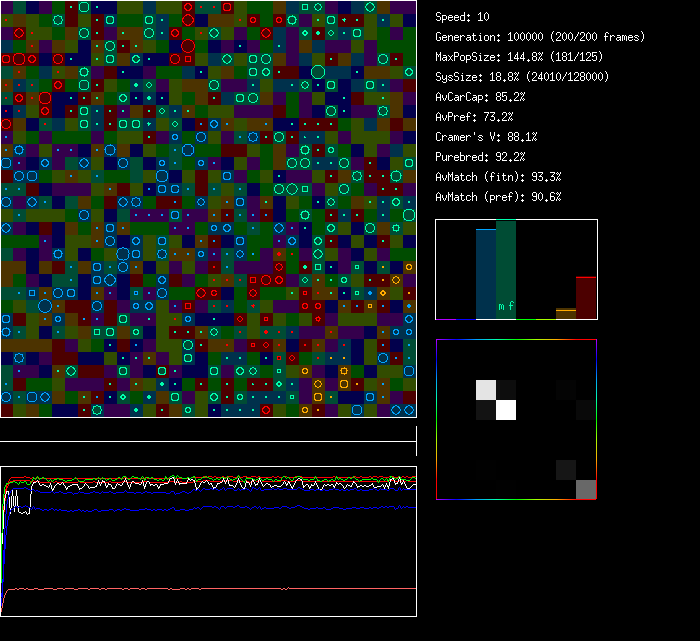The width and height of the screenshot is (700, 641).
Task: Select the dark blue histogram bar
Action: (x=485, y=275)
